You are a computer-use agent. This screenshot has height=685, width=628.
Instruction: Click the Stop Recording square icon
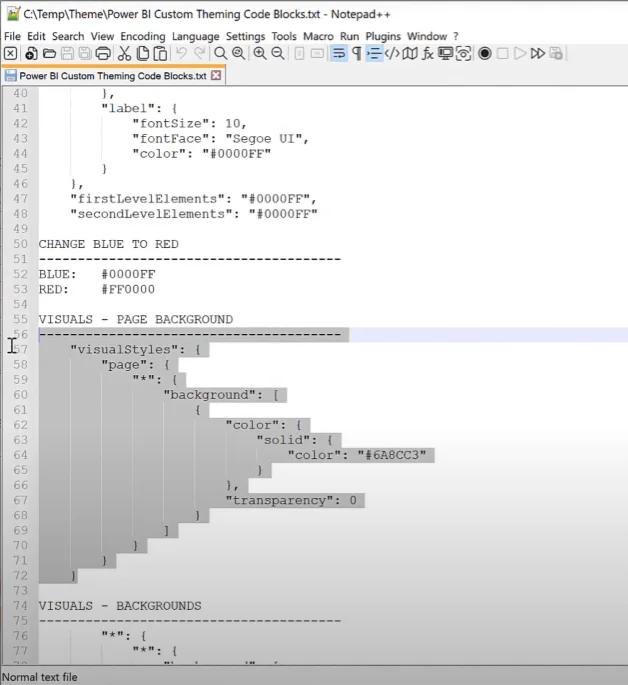click(x=503, y=54)
